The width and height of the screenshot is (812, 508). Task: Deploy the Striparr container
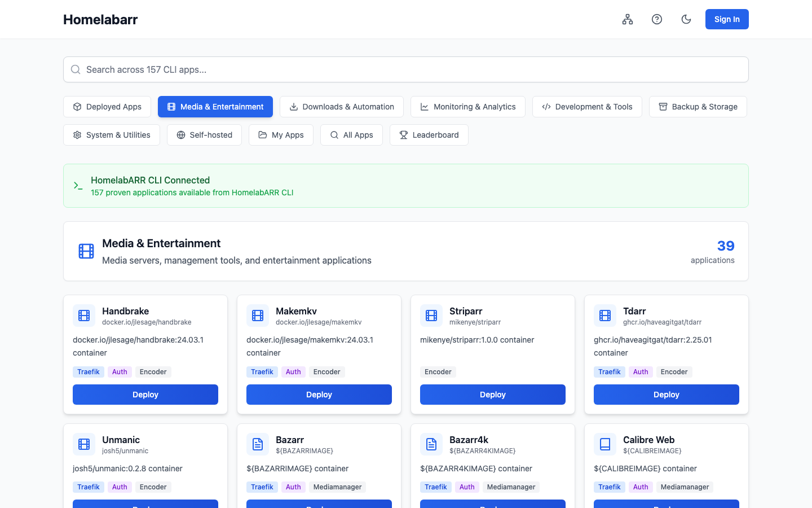tap(493, 395)
